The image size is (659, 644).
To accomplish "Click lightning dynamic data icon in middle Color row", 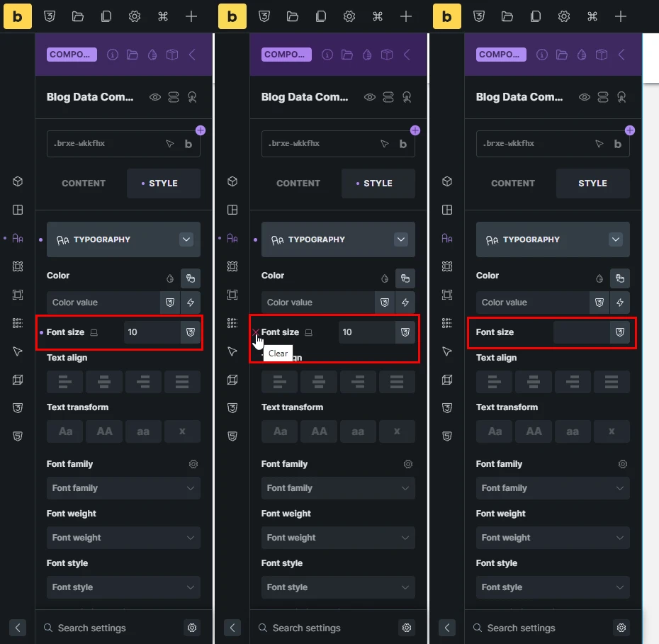I will pyautogui.click(x=405, y=303).
